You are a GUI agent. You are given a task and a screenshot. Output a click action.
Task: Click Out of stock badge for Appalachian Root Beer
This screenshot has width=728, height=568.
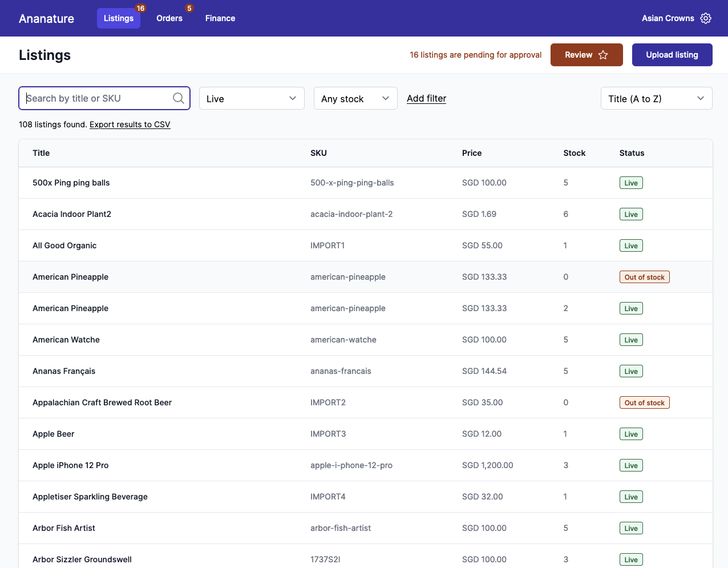pyautogui.click(x=644, y=402)
